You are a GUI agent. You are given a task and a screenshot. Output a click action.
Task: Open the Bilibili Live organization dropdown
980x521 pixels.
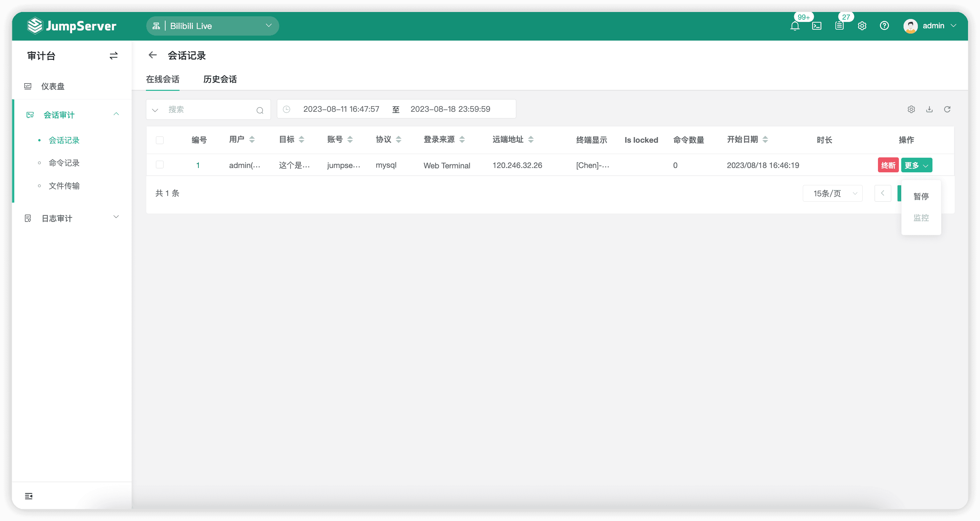213,26
